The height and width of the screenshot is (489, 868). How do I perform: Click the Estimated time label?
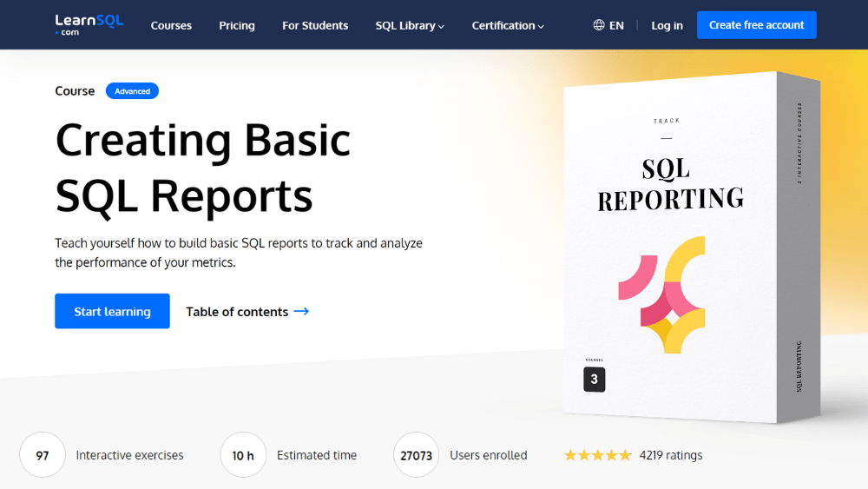coord(317,455)
